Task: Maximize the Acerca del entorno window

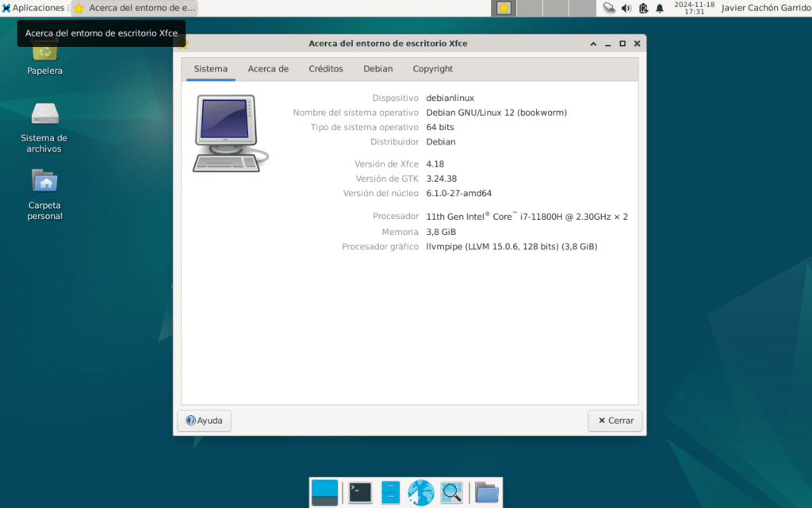Action: coord(622,44)
